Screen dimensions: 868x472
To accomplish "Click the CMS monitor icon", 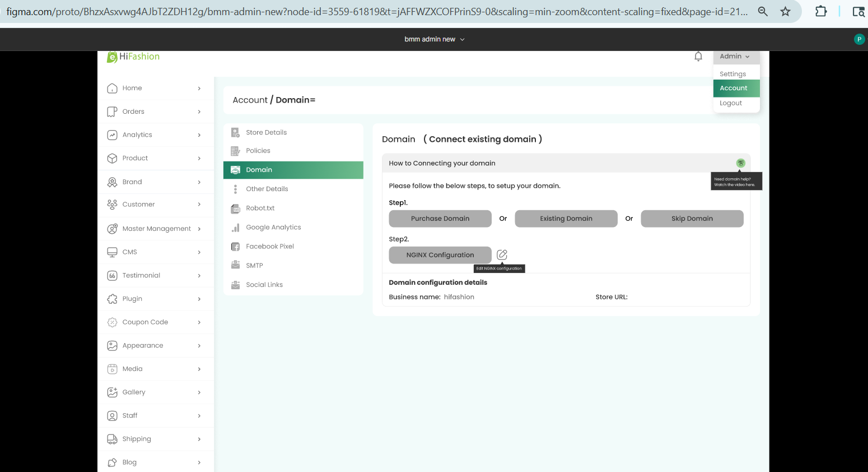I will [x=112, y=252].
